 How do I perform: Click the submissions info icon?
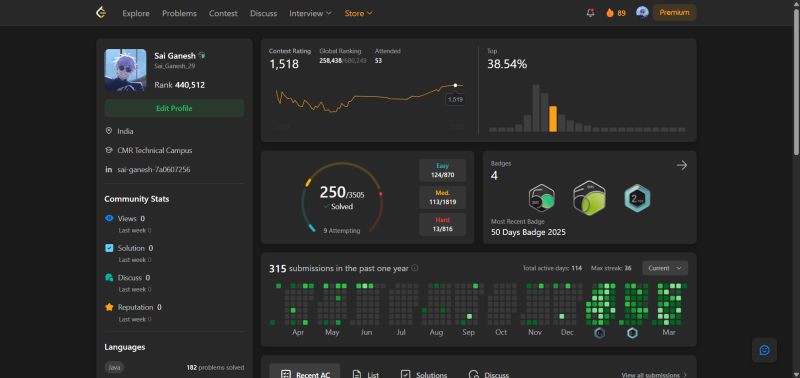pyautogui.click(x=415, y=268)
